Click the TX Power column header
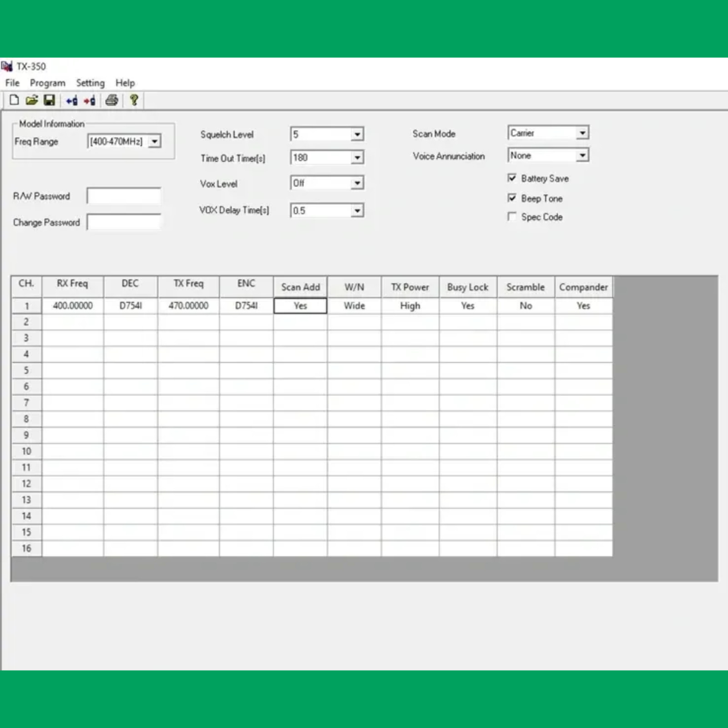 [x=410, y=287]
